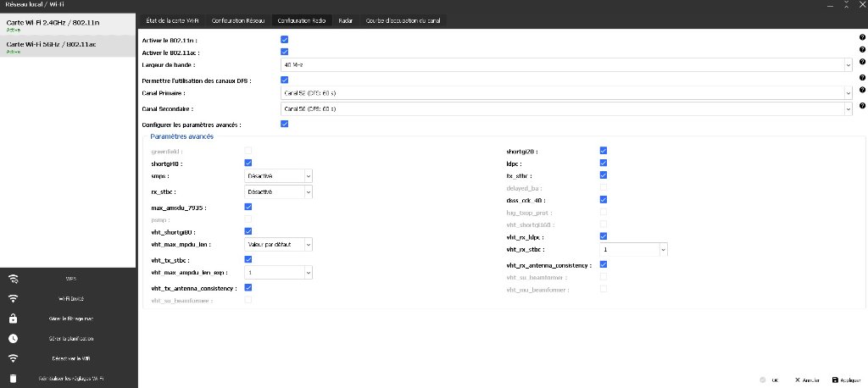Screen dimensions: 868x388
Task: Toggle Configurer les paramètres avancés checkbox
Action: click(285, 124)
